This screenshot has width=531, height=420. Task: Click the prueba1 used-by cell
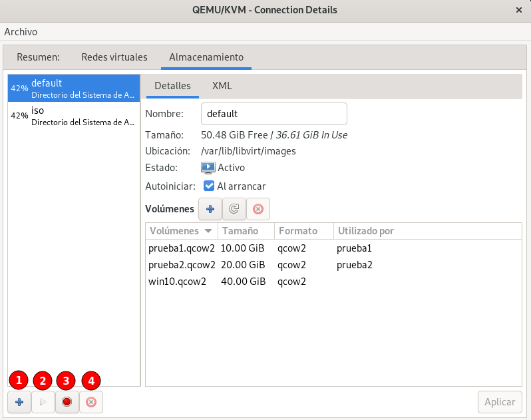click(354, 248)
